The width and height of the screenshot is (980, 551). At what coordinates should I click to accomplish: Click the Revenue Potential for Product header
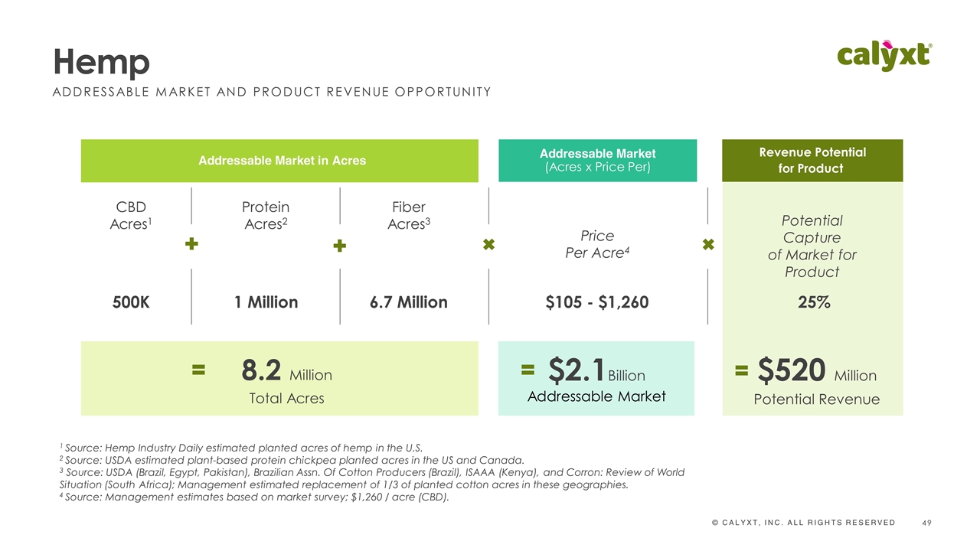click(x=812, y=161)
